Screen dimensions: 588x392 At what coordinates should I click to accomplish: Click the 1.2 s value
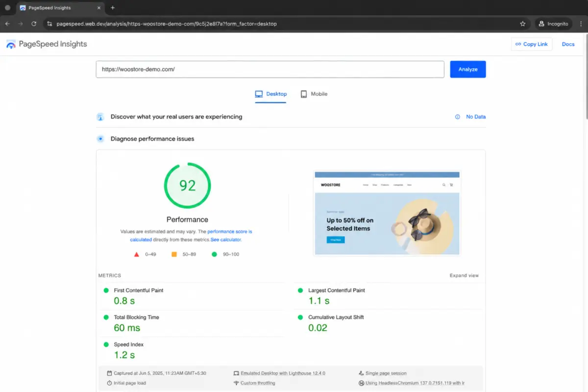[124, 355]
